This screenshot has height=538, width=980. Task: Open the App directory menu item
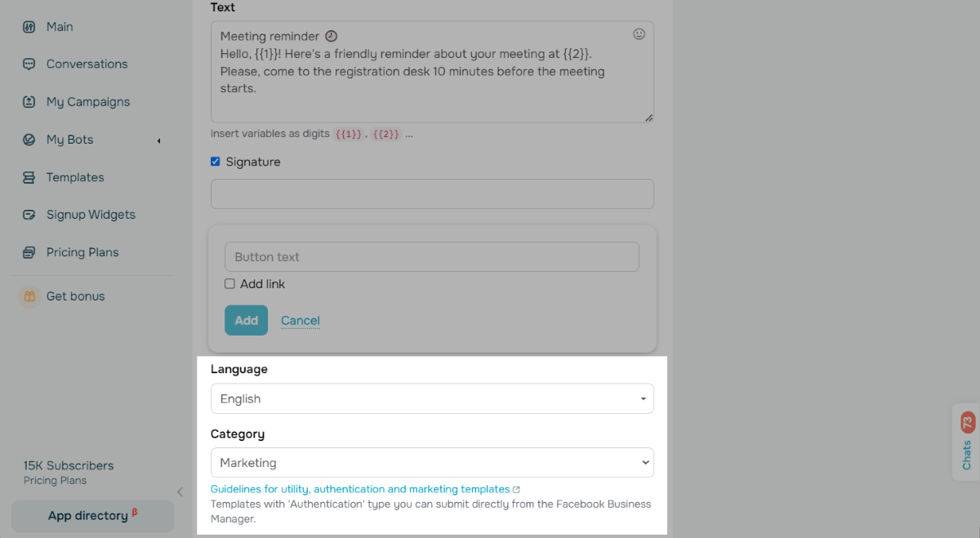coord(92,516)
